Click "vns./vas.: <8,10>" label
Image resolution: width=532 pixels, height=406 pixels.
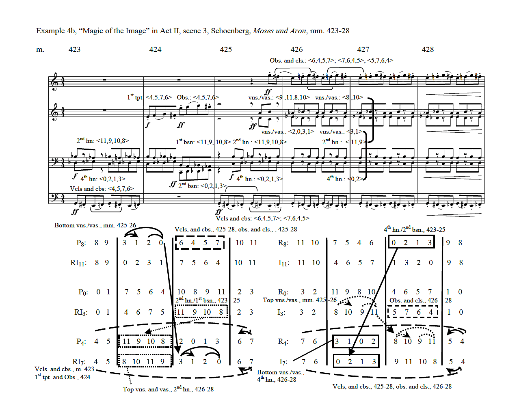pyautogui.click(x=339, y=97)
